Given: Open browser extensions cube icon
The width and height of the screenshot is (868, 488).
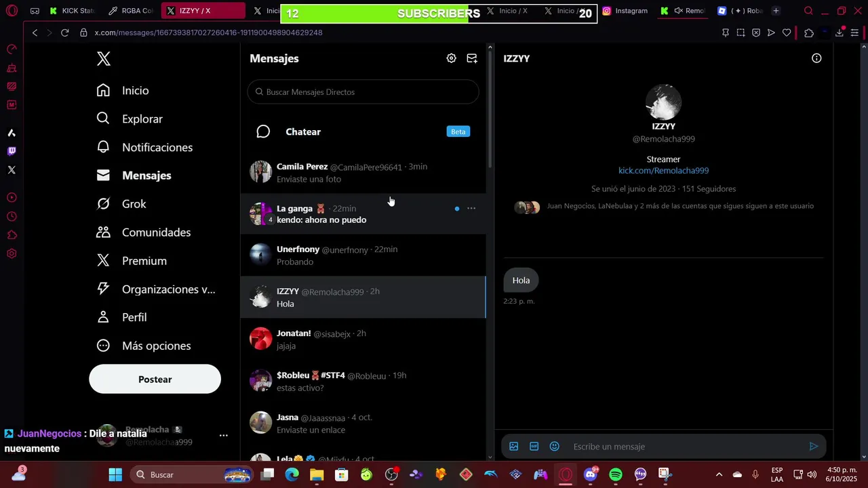Looking at the screenshot, I should tap(808, 33).
